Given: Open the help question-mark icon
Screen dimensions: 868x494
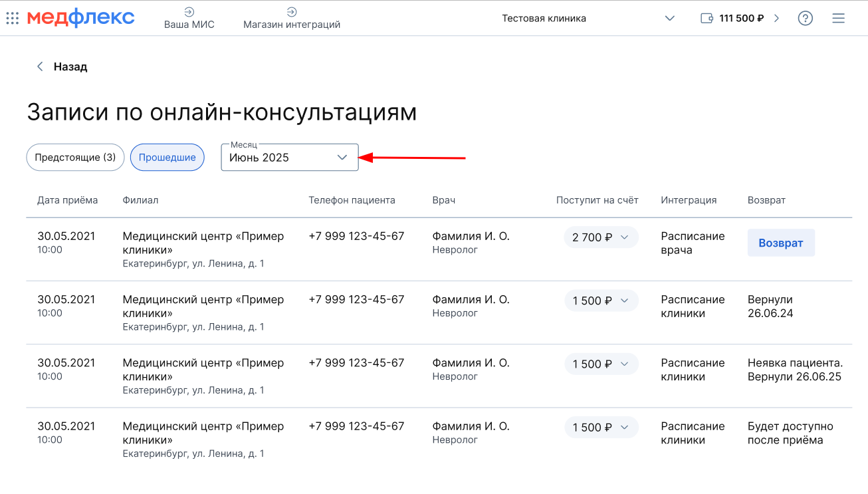Looking at the screenshot, I should pos(806,18).
